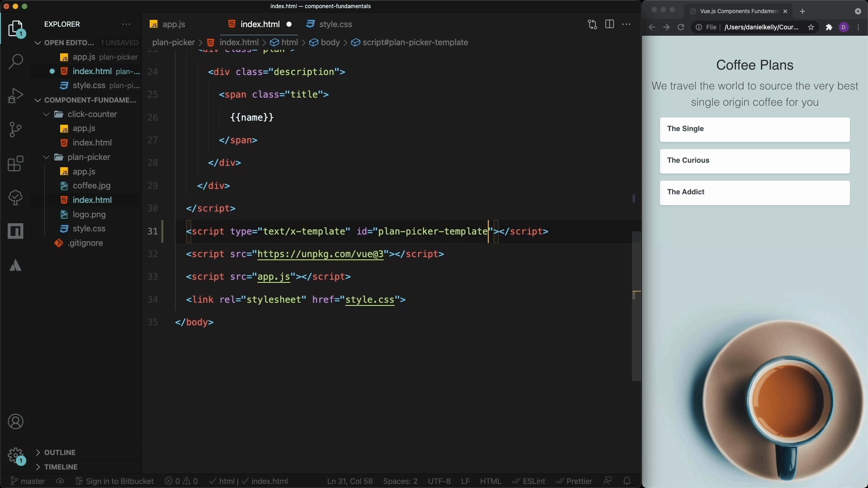868x488 pixels.
Task: Open a new browser tab
Action: click(802, 11)
